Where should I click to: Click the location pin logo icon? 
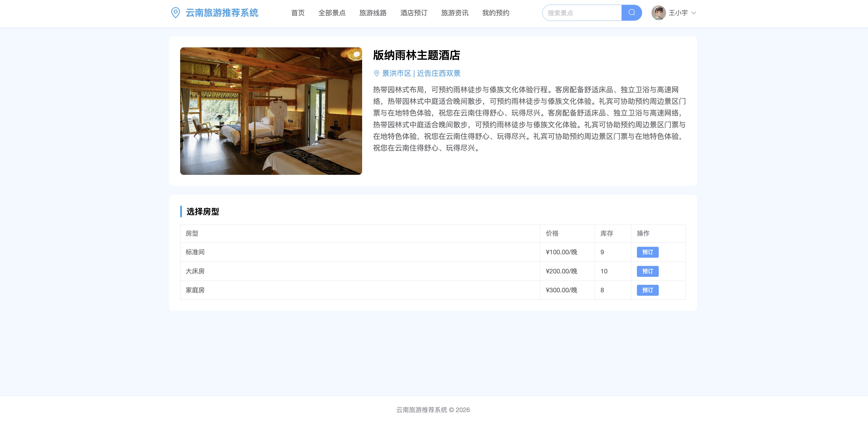click(x=175, y=13)
